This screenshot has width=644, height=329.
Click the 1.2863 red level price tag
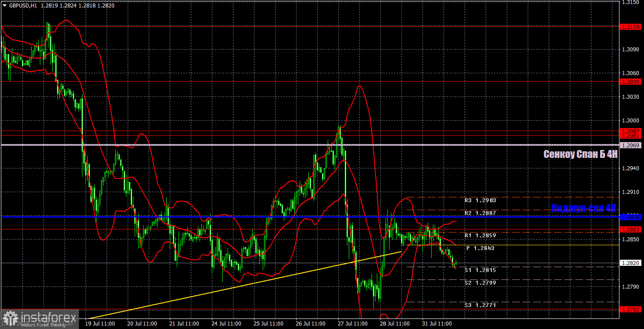point(631,229)
